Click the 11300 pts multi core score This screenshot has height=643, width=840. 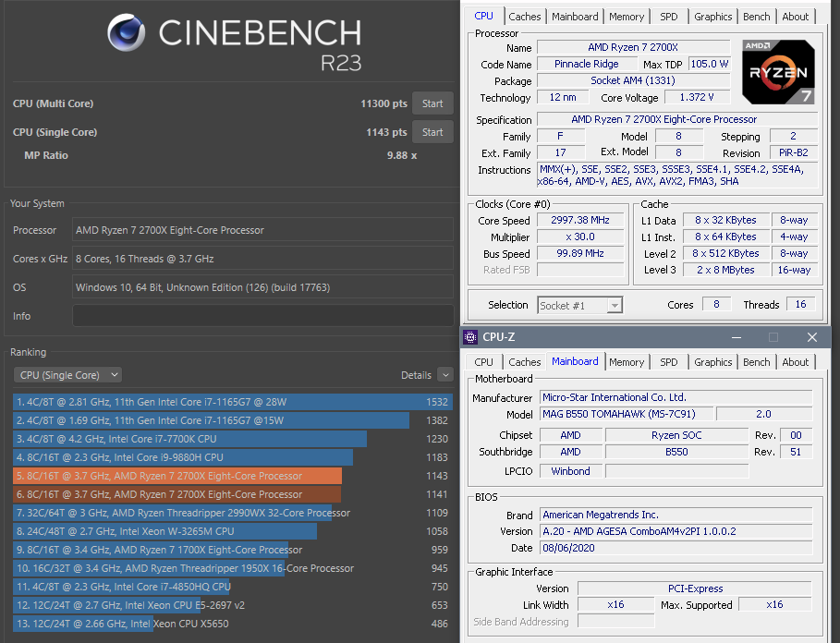pyautogui.click(x=383, y=103)
